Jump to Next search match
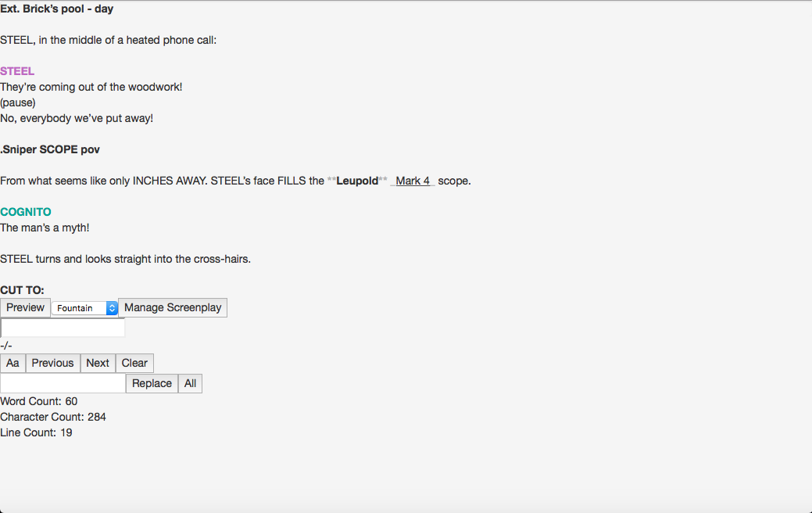The width and height of the screenshot is (812, 513). point(98,364)
